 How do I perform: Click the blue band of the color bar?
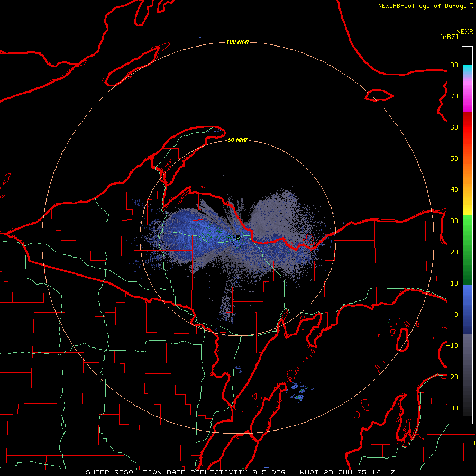(x=467, y=309)
